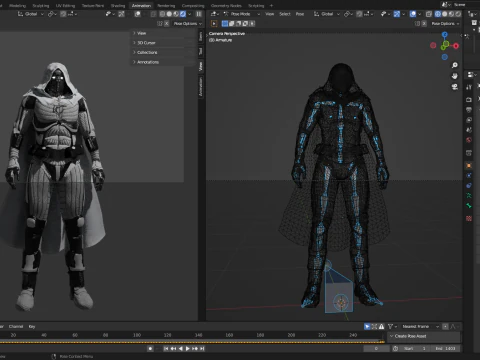This screenshot has height=360, width=480.
Task: Switch to the Modeling workspace tab
Action: (17, 6)
